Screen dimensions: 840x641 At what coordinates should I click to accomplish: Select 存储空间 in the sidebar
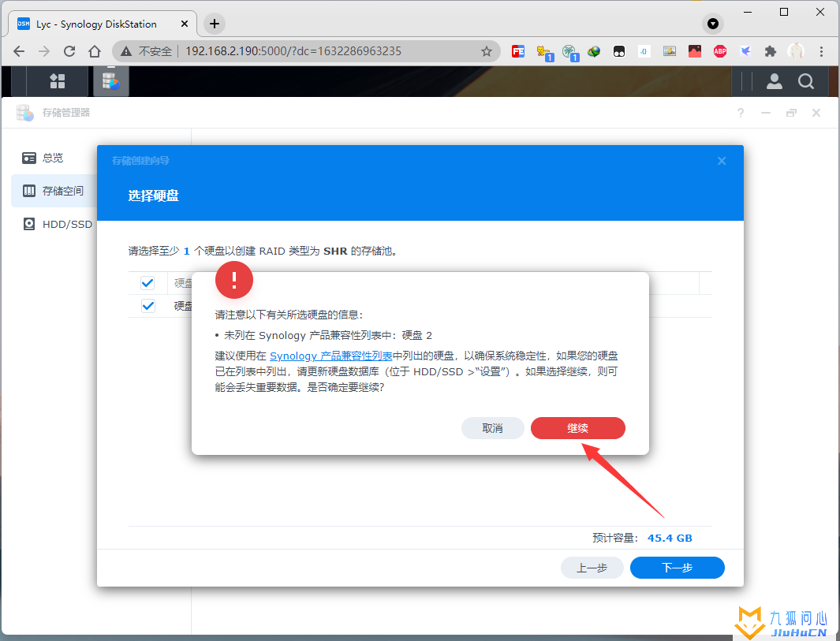54,191
